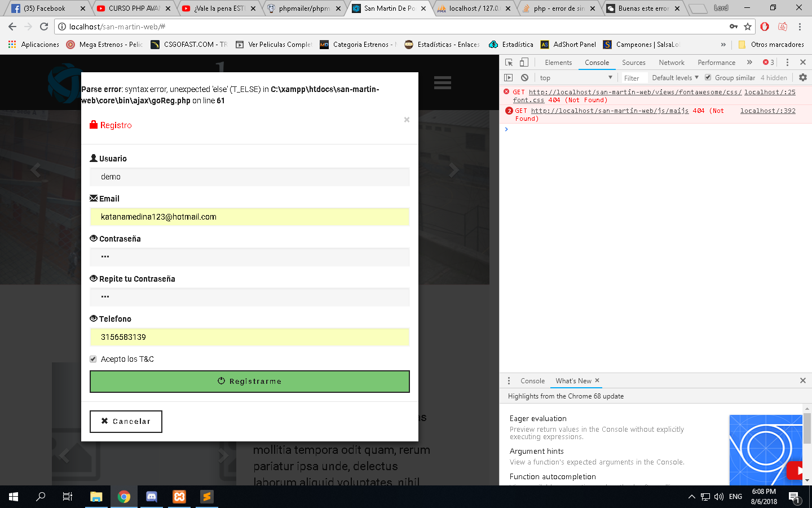Toggle the device toolbar icon
This screenshot has height=508, width=812.
pyautogui.click(x=524, y=63)
